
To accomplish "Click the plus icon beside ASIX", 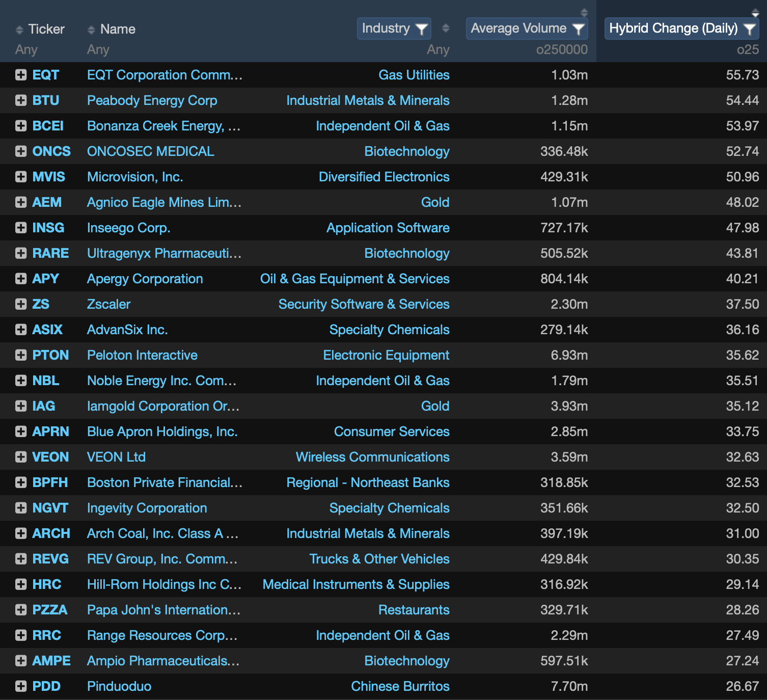I will pyautogui.click(x=21, y=330).
